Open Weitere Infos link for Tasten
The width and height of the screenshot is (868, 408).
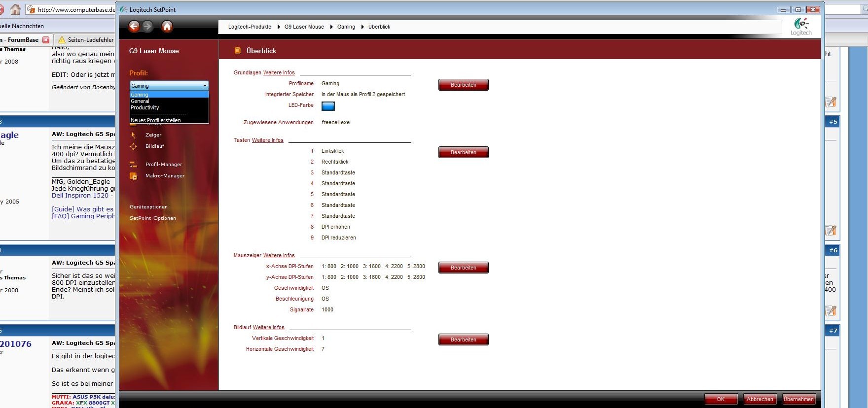click(268, 140)
